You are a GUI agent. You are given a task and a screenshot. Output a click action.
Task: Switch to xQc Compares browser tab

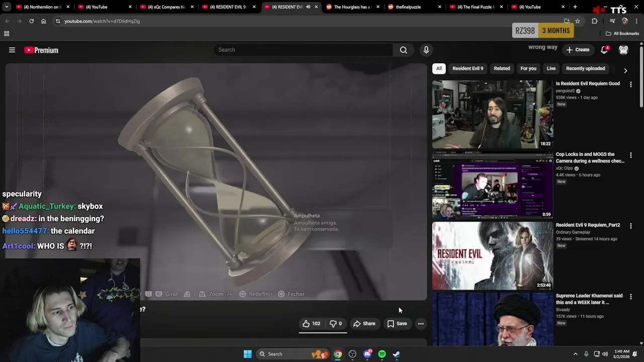tap(167, 7)
